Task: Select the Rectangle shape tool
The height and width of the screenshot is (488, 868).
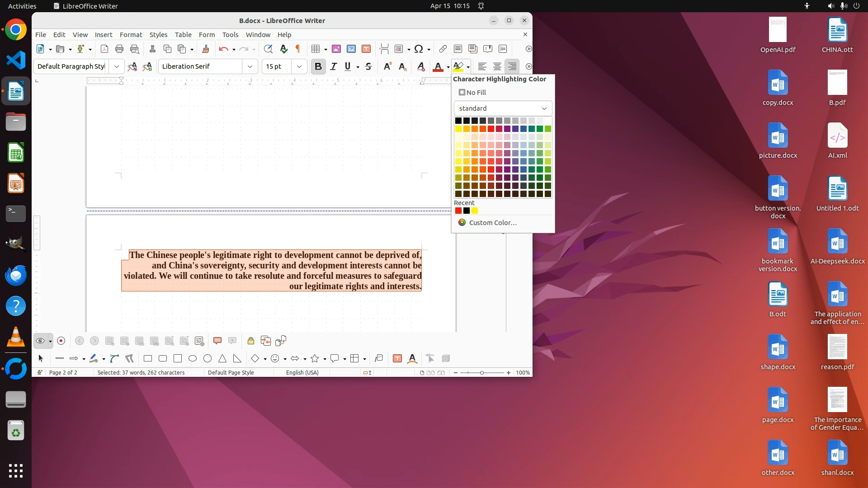Action: [x=148, y=358]
